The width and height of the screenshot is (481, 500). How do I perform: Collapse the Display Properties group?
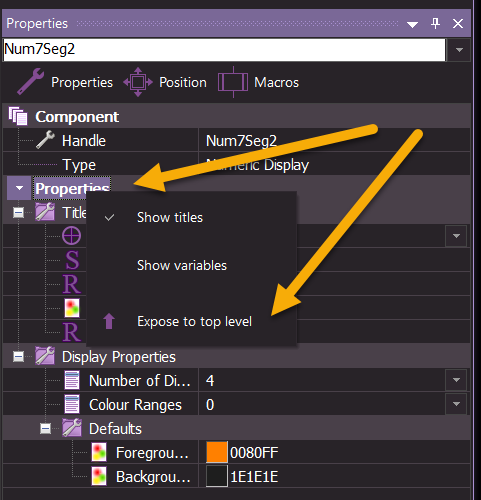pos(18,357)
